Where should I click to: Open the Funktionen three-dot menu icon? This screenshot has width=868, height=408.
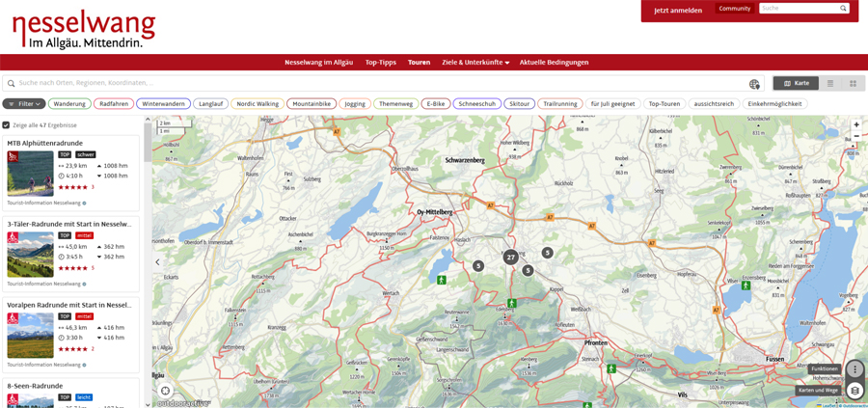pos(855,368)
